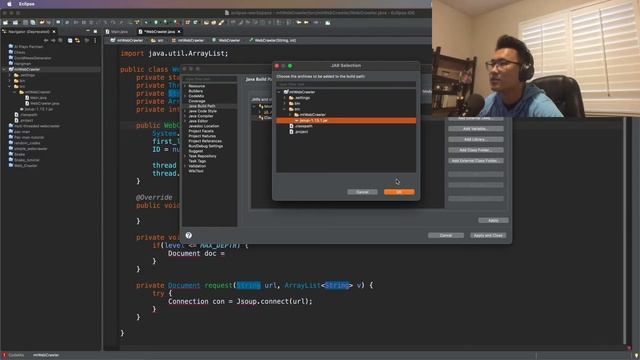
Task: Select Project Facets in Properties list
Action: pos(201,131)
